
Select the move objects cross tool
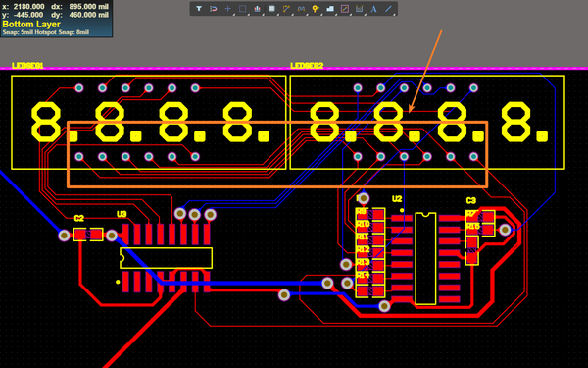(228, 9)
